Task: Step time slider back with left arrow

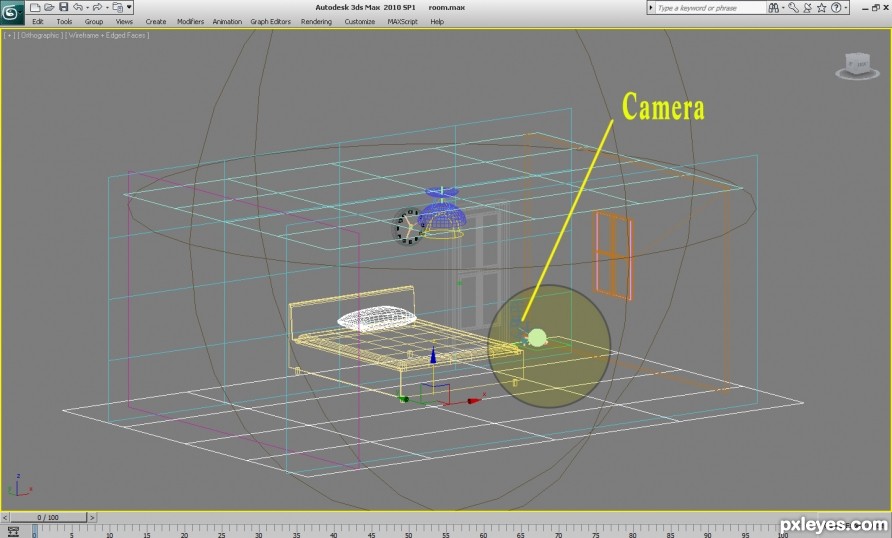Action: pyautogui.click(x=5, y=517)
